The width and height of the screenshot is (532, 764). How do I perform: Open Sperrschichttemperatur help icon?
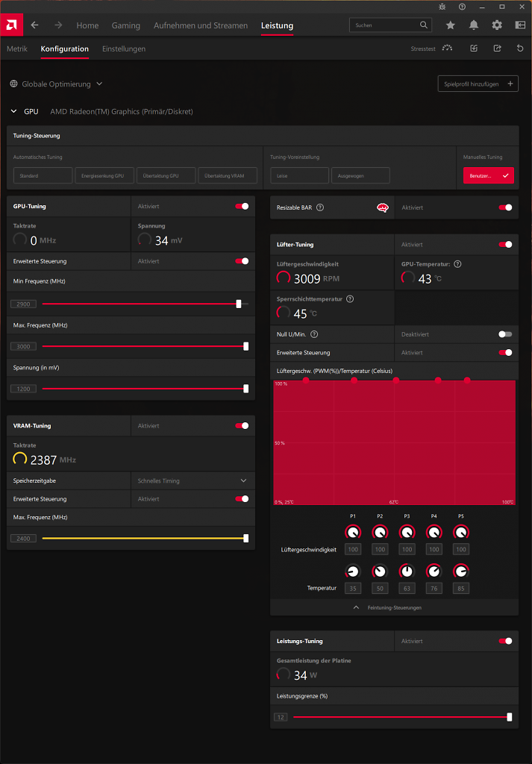pos(350,299)
